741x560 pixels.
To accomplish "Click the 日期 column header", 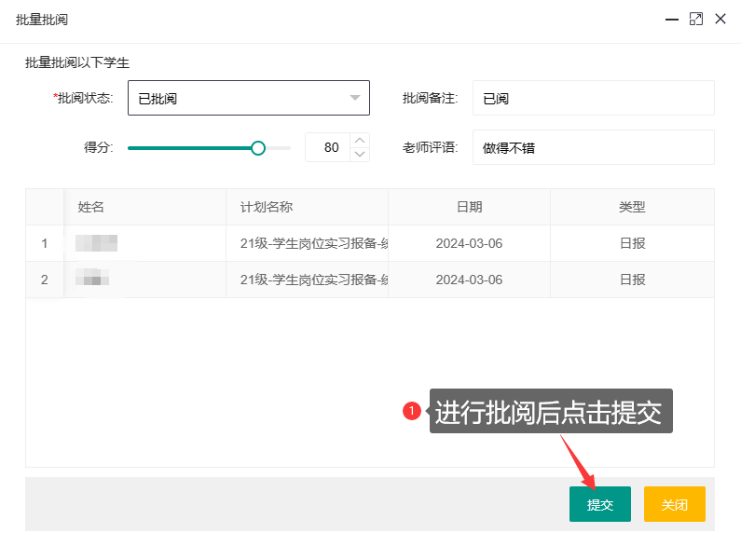I will click(x=469, y=207).
